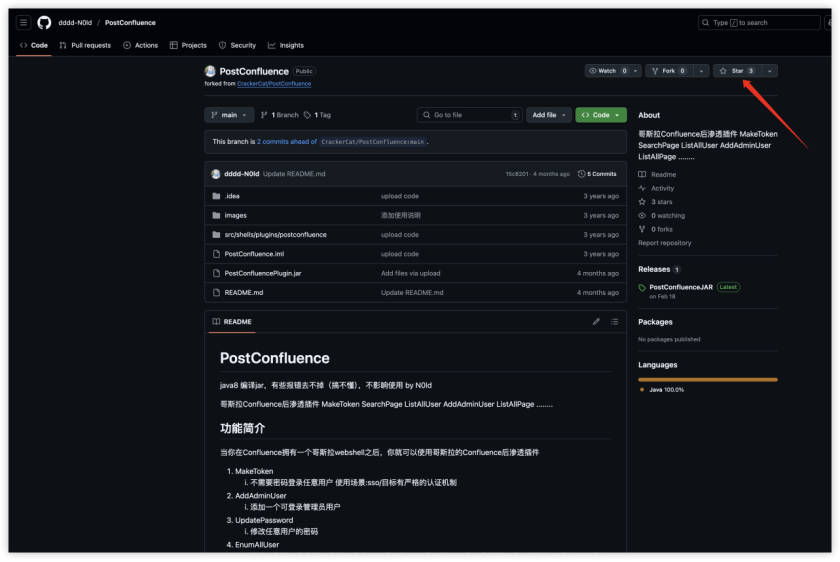Open upstream CrackerCat/PostConfluence link
The width and height of the screenshot is (840, 562).
pyautogui.click(x=274, y=84)
